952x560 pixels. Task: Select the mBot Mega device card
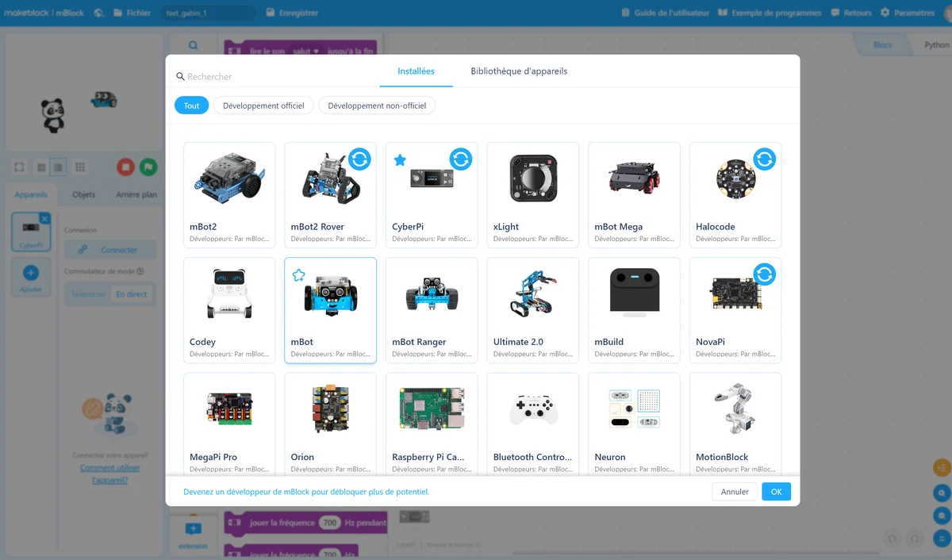(634, 195)
